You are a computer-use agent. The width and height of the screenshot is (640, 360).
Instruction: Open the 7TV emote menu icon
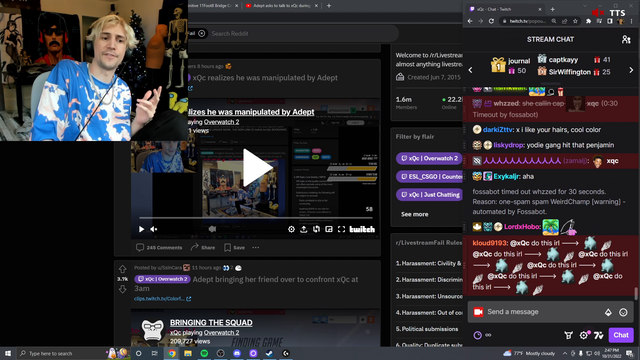point(598,335)
